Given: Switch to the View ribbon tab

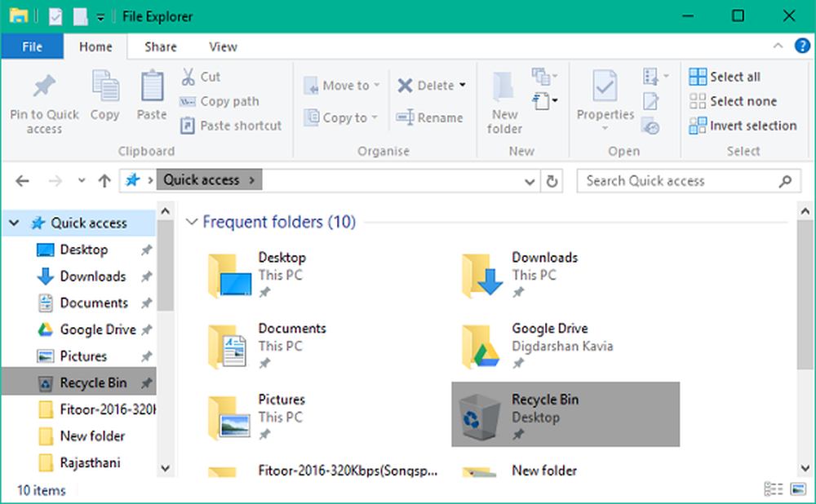Looking at the screenshot, I should pos(223,46).
